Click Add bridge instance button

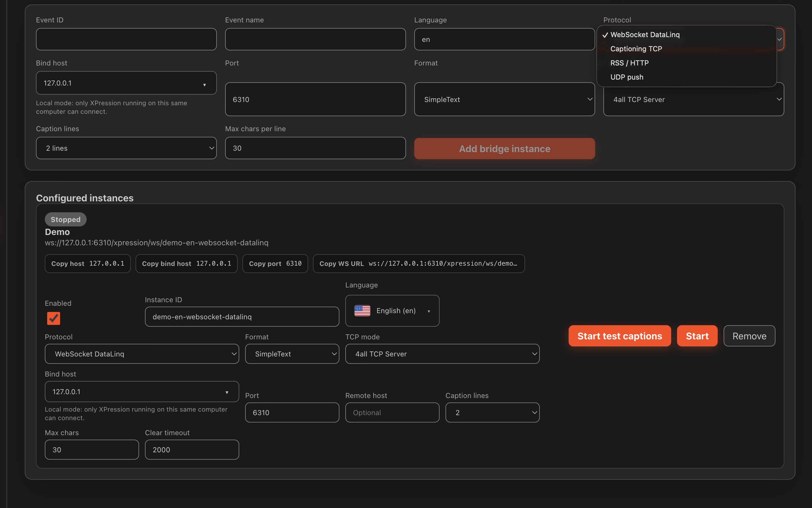coord(504,149)
